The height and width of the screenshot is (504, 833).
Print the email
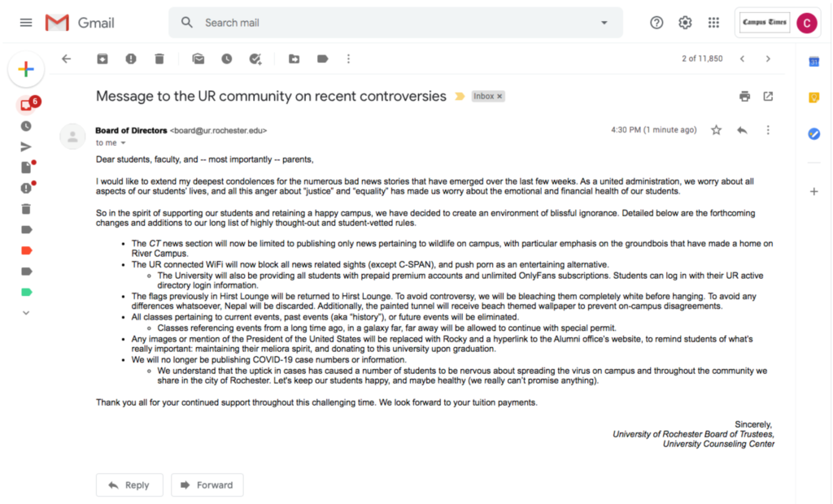745,96
